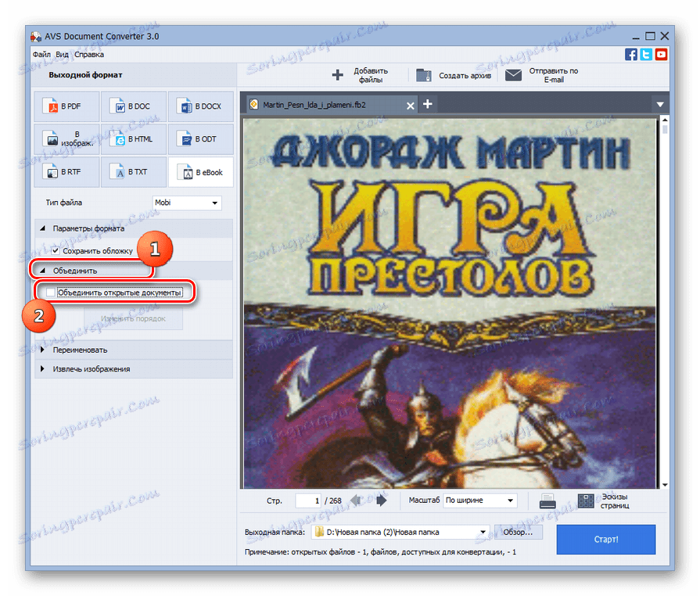Click the book cover preview page
Viewport: 700px width, 596px height.
(x=450, y=303)
